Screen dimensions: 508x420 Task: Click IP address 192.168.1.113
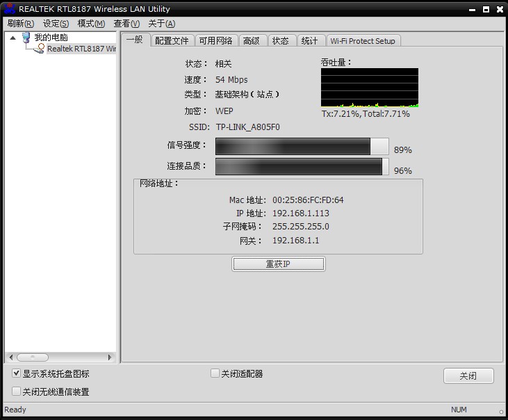tap(301, 213)
